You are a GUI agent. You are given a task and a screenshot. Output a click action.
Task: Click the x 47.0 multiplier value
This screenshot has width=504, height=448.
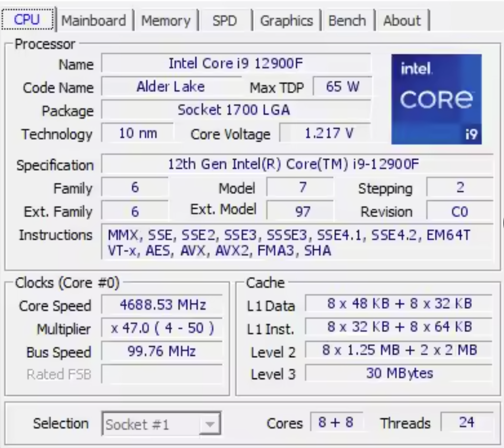(162, 328)
